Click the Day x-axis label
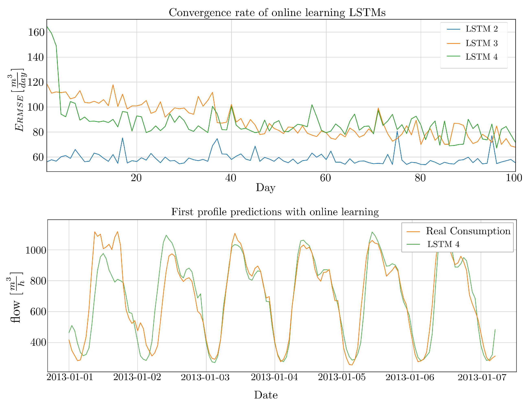 (266, 188)
